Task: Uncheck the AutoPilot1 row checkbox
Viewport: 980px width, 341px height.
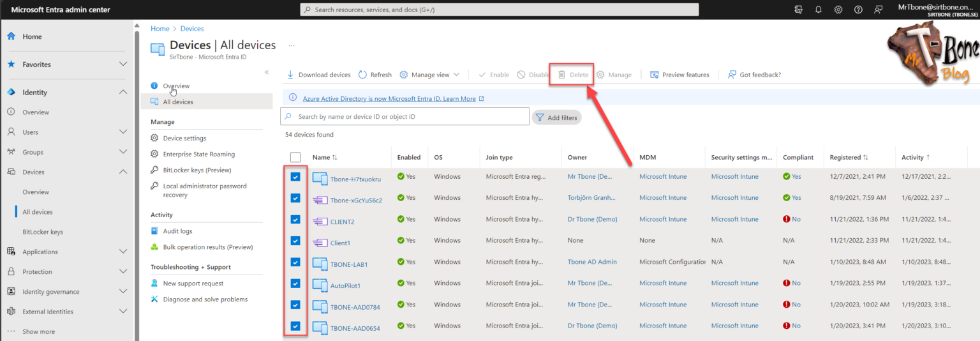Action: click(x=295, y=284)
